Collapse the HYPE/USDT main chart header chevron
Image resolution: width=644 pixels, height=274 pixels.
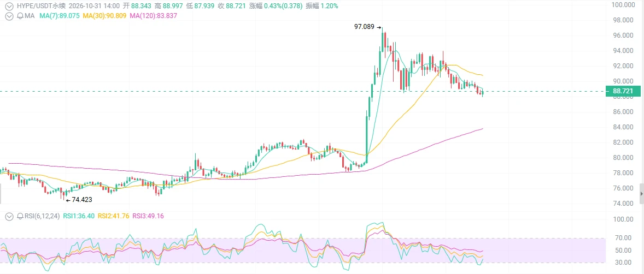point(9,6)
